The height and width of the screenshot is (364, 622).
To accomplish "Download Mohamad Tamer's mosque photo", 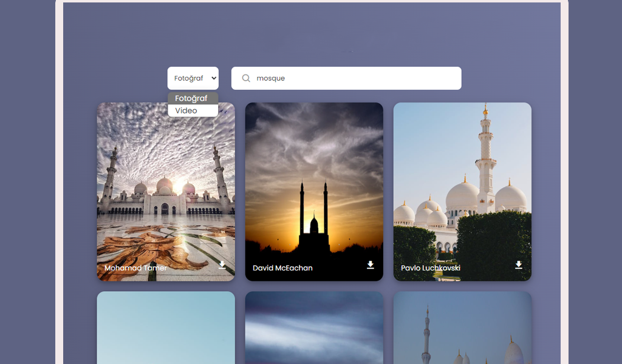I will 222,265.
